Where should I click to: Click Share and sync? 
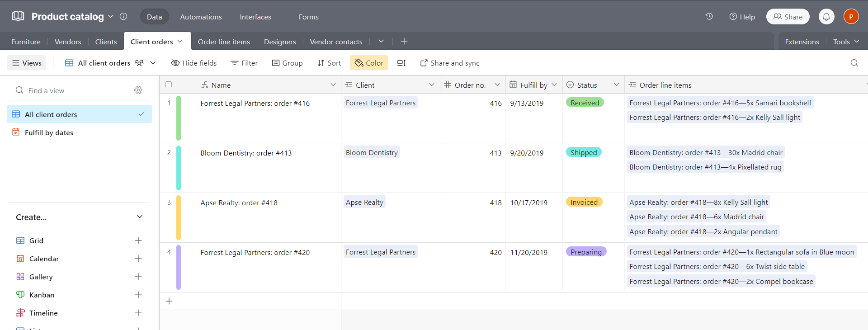pyautogui.click(x=450, y=63)
